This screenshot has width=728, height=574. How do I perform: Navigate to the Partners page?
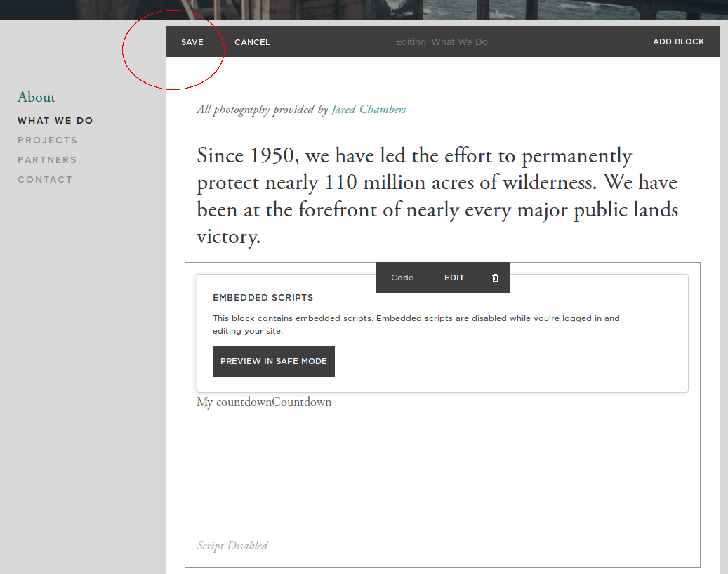click(x=47, y=160)
